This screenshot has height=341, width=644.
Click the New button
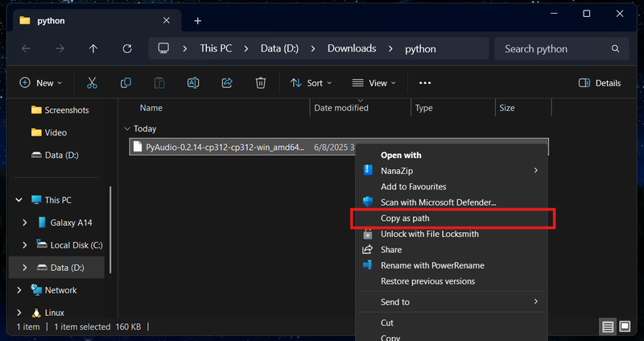tap(39, 83)
